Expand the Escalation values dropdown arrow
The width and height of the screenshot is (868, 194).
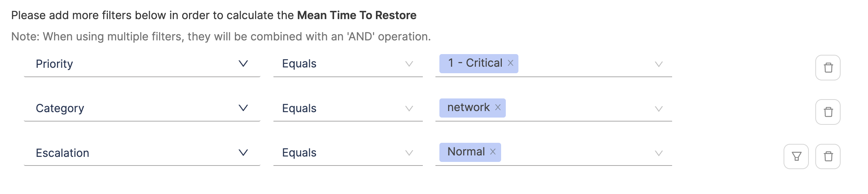(659, 153)
